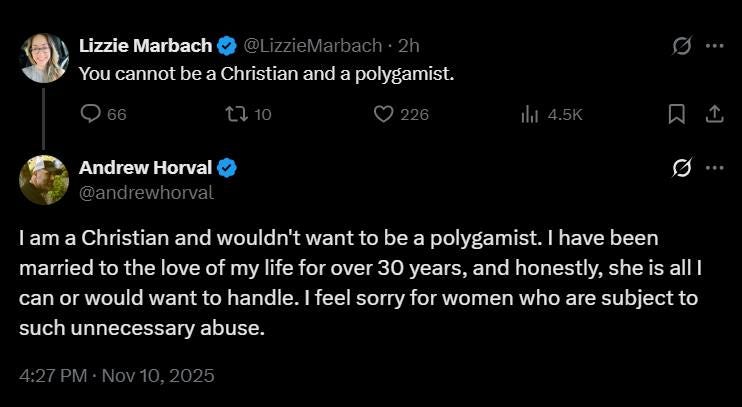
Task: Open more options for Lizzie's post
Action: click(714, 46)
